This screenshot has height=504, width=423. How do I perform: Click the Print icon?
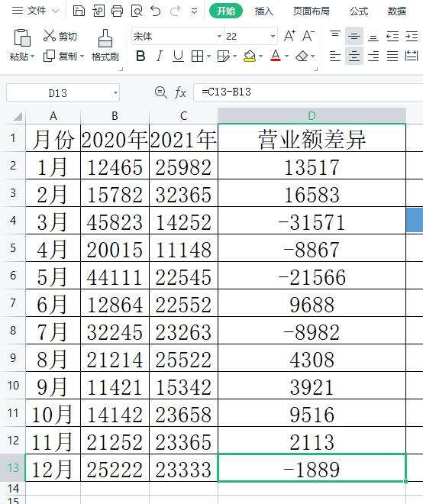click(x=117, y=11)
